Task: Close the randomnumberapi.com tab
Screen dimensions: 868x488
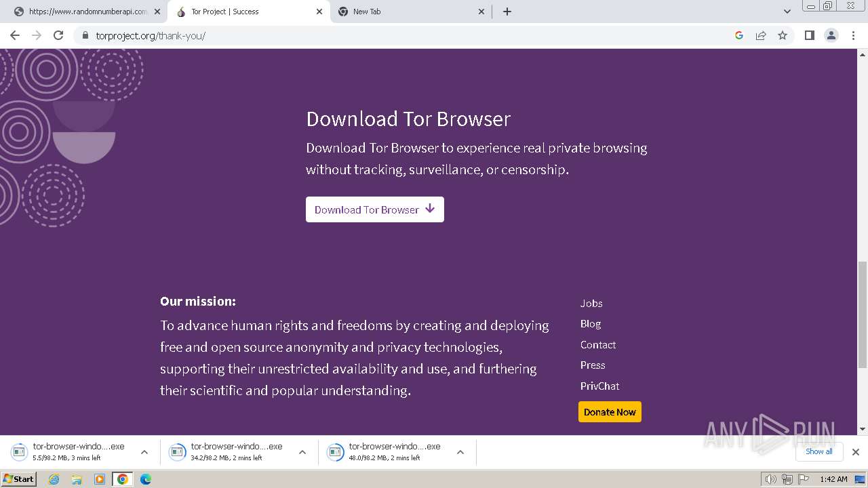Action: pos(157,12)
